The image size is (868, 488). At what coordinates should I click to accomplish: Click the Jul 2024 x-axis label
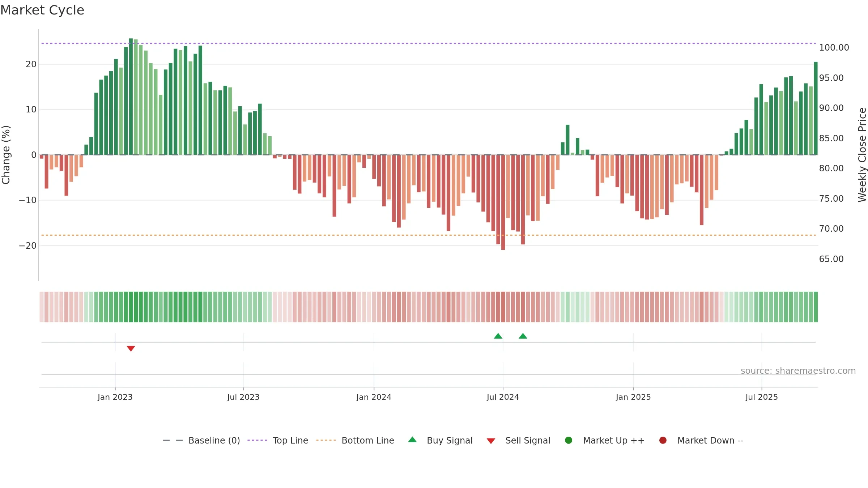pos(503,397)
